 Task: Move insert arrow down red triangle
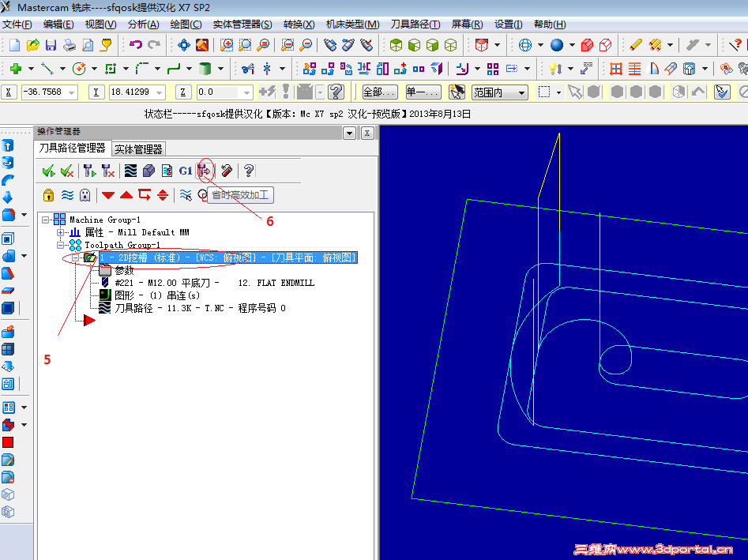[107, 195]
